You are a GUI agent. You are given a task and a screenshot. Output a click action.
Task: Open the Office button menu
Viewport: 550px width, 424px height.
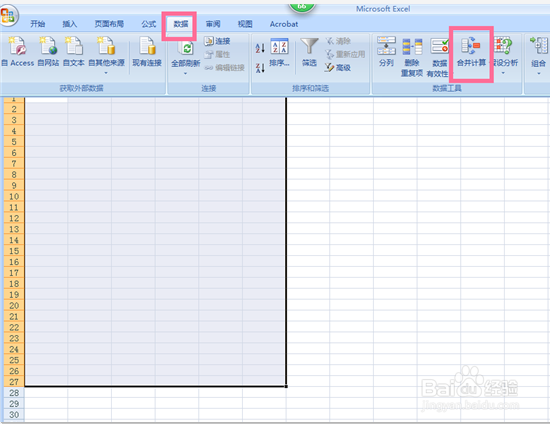[x=8, y=16]
